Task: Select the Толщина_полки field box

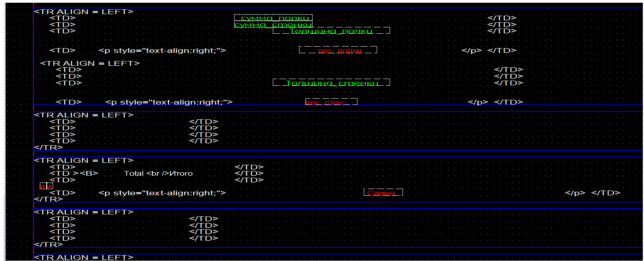Action: (331, 31)
